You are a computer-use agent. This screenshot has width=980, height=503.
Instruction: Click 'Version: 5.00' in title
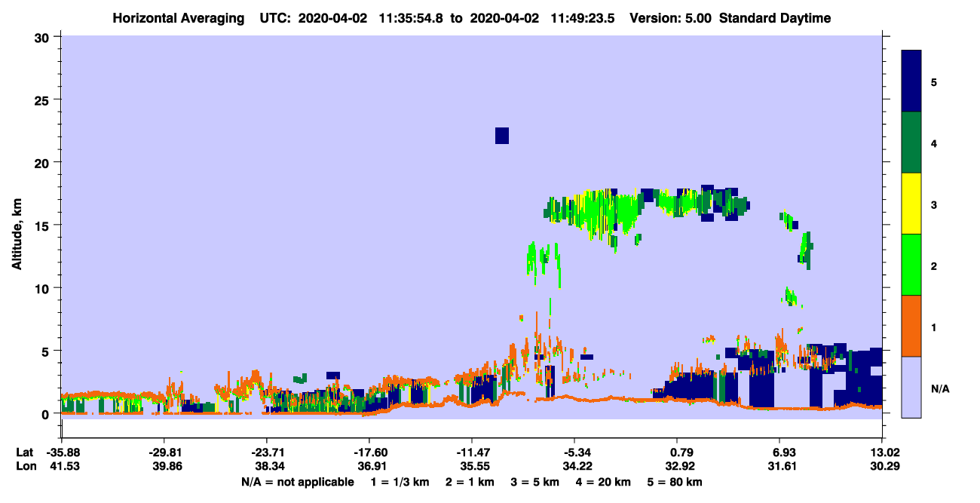[672, 18]
